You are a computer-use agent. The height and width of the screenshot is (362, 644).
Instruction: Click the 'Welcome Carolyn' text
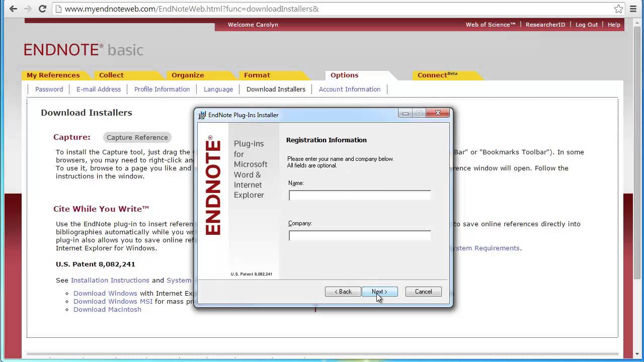point(253,25)
